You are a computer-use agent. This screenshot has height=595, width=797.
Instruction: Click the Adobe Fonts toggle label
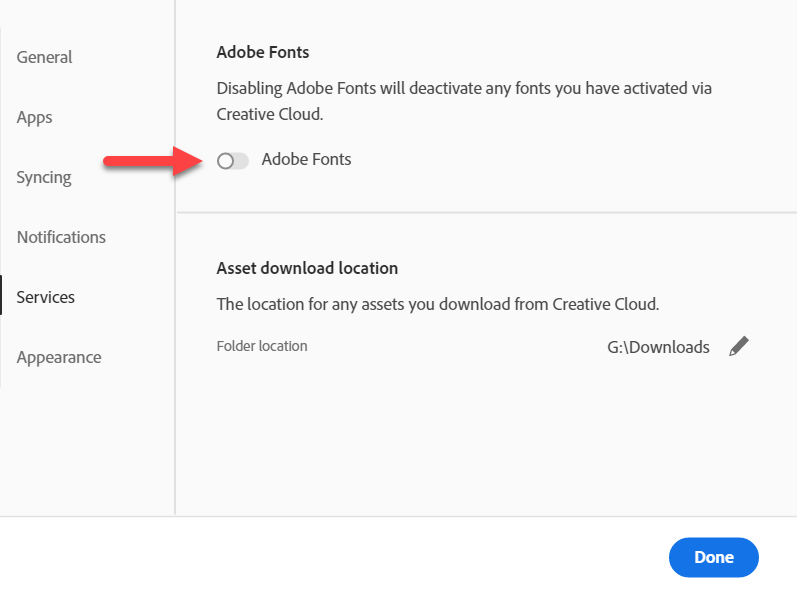(x=306, y=159)
